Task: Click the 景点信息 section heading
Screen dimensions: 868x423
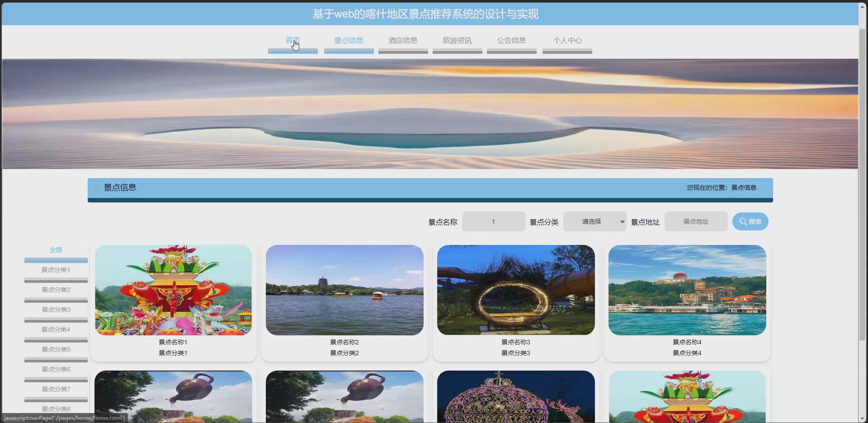Action: [120, 188]
